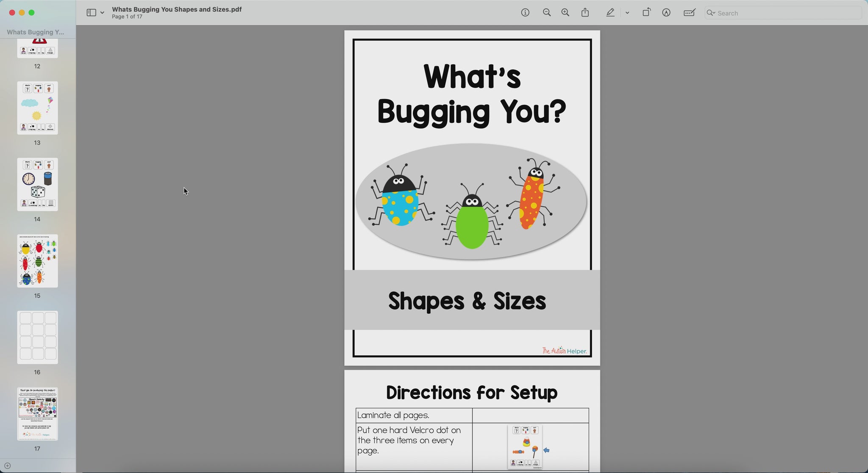
Task: Select the Whats Bugging Y... sidebar header
Action: coord(36,32)
